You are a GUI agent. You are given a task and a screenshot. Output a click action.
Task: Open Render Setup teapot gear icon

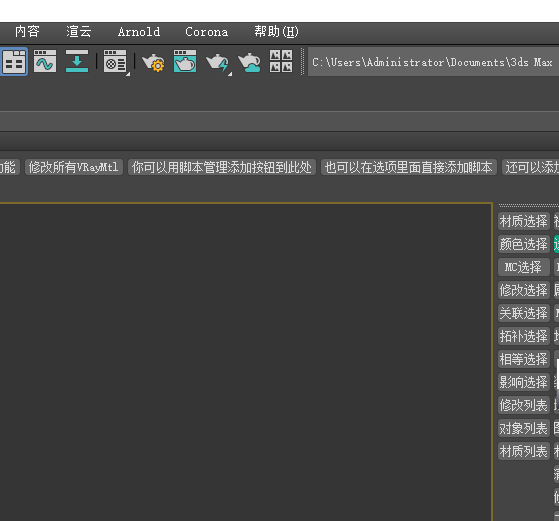click(x=154, y=62)
